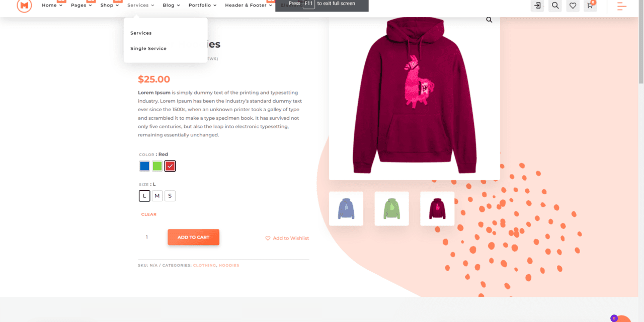The height and width of the screenshot is (322, 644).
Task: Select size M option
Action: pyautogui.click(x=157, y=196)
